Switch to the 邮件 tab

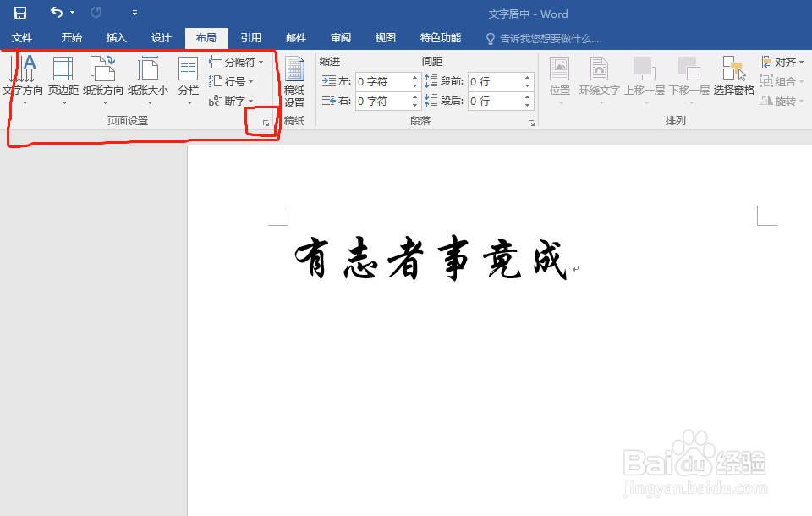[x=296, y=38]
